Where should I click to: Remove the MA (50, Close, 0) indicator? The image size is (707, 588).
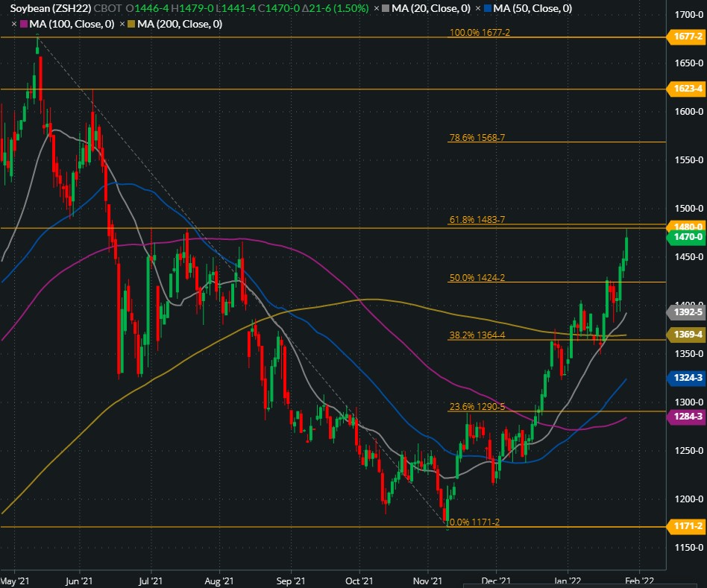point(477,9)
